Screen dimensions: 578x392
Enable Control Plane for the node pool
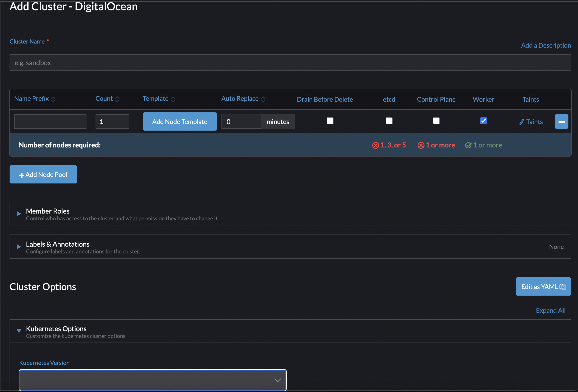point(436,121)
